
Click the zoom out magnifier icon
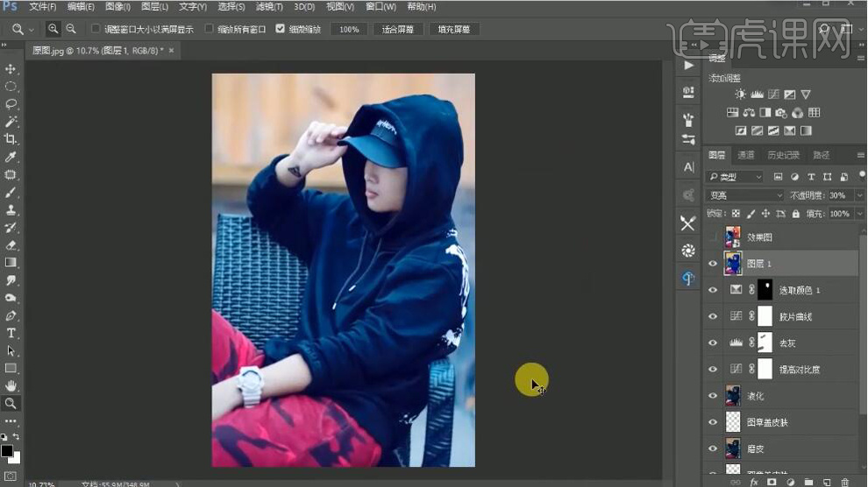(x=71, y=29)
